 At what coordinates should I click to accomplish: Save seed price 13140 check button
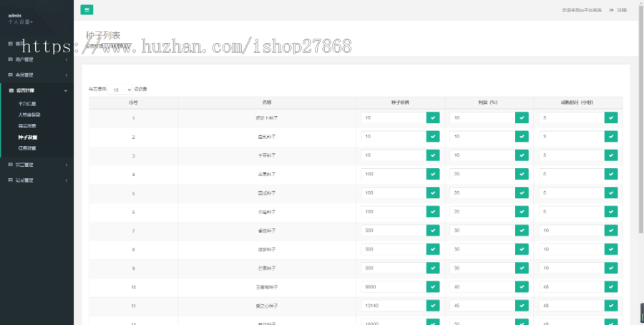[x=433, y=306]
